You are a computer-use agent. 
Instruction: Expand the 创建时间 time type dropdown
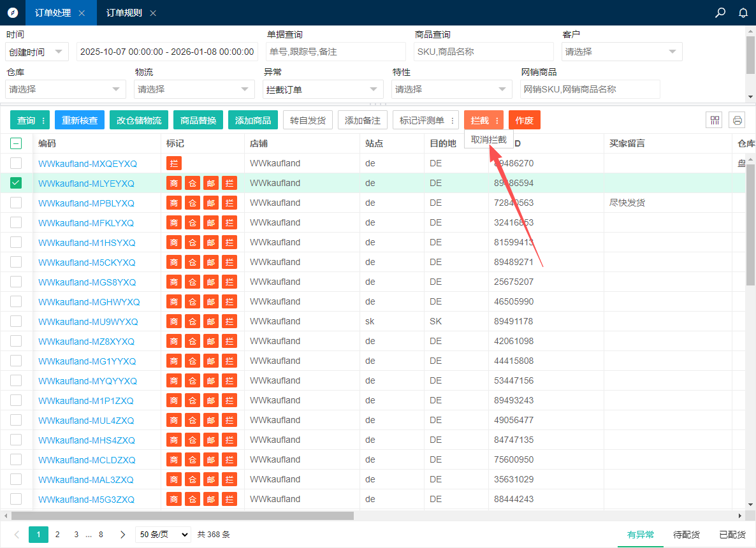tap(37, 52)
